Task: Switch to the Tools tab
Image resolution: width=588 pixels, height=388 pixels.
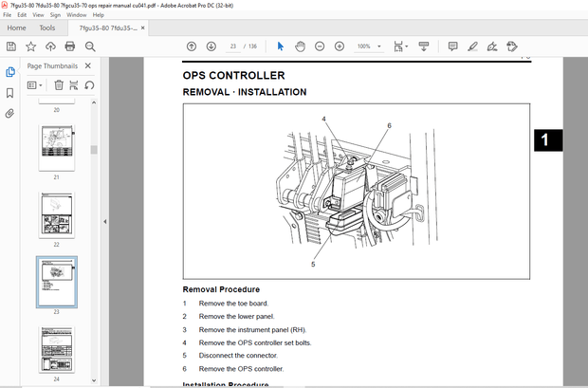Action: coord(47,28)
